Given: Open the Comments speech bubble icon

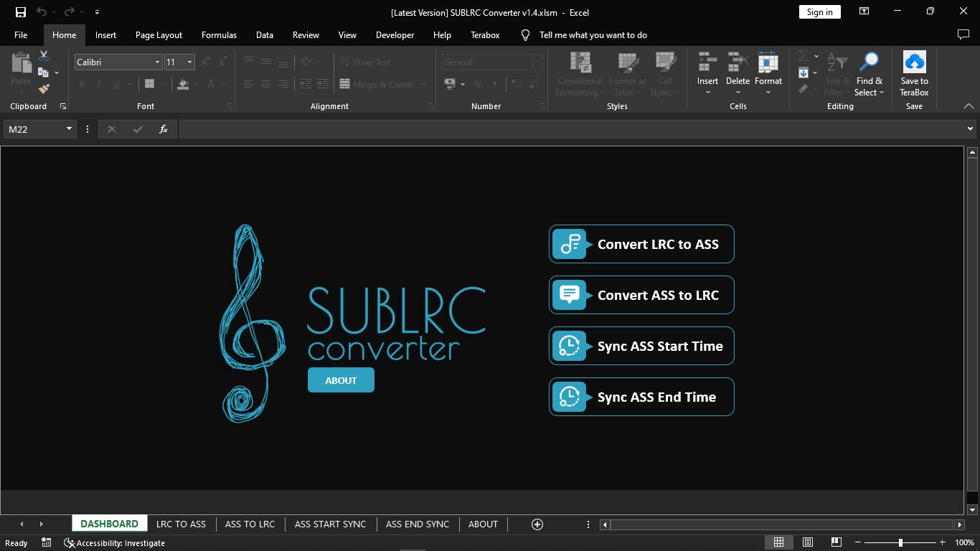Looking at the screenshot, I should coord(963,34).
